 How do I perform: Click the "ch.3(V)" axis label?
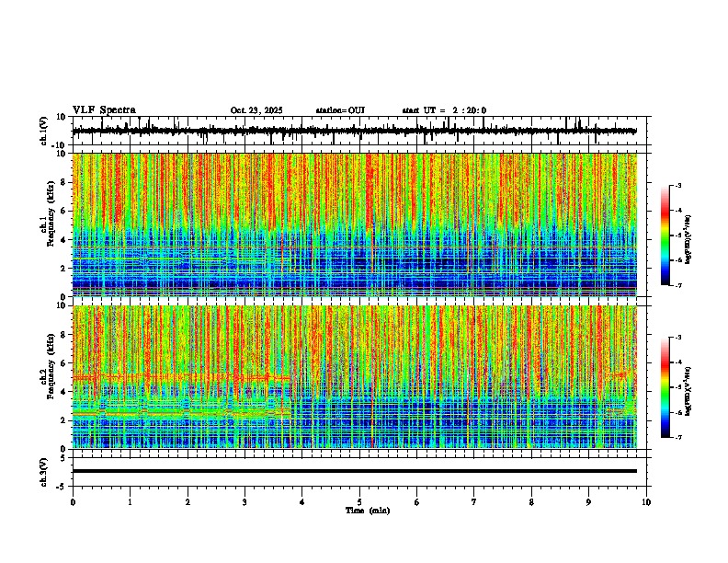44,472
